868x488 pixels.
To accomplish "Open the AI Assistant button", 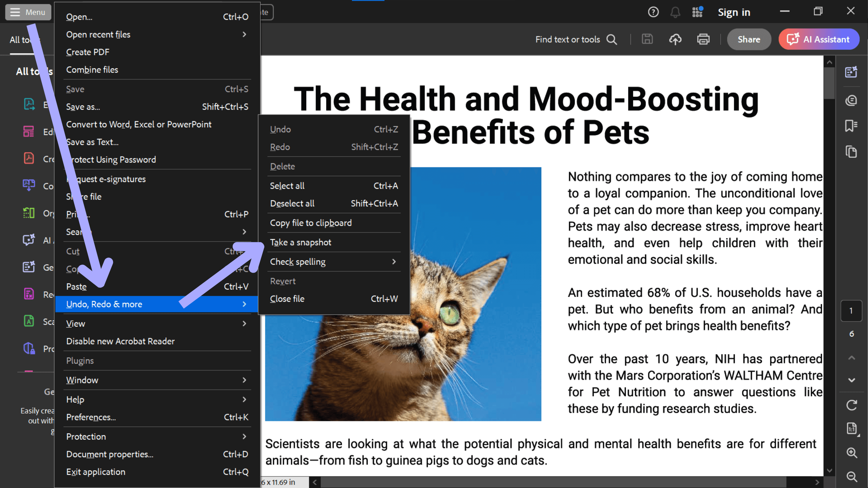I will (x=819, y=39).
